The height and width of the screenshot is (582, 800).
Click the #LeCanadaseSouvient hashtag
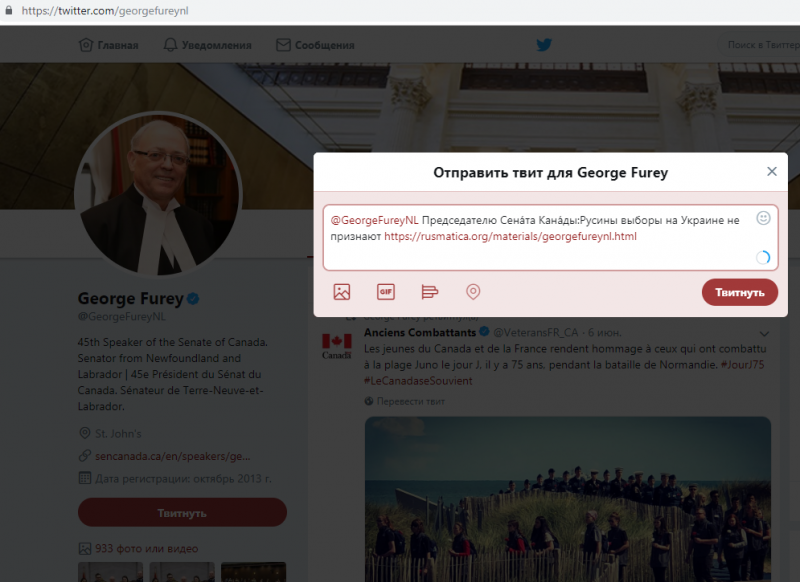pyautogui.click(x=418, y=381)
